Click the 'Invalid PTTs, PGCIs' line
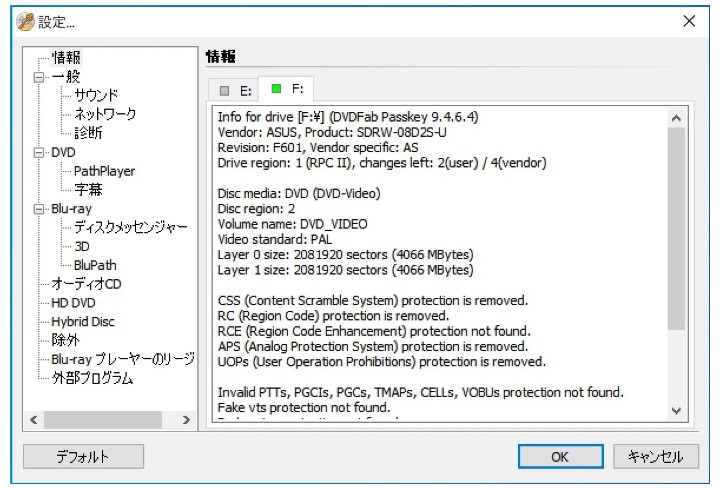The height and width of the screenshot is (489, 719). (420, 393)
